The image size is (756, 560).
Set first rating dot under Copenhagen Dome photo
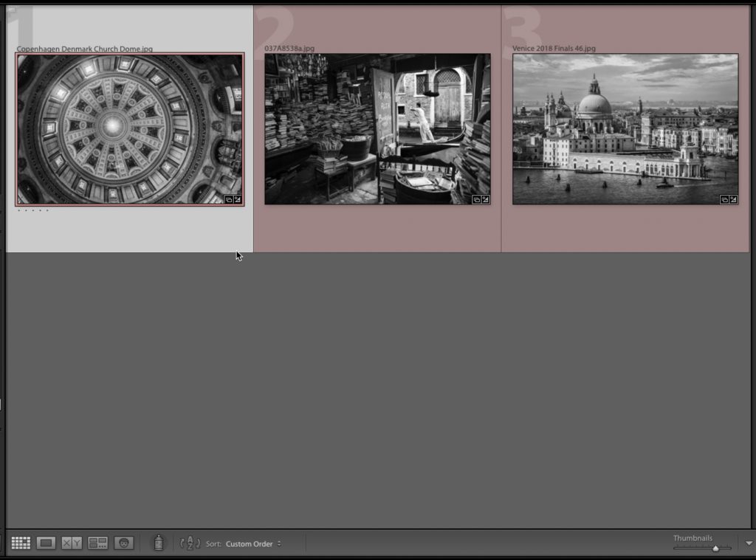[18, 210]
